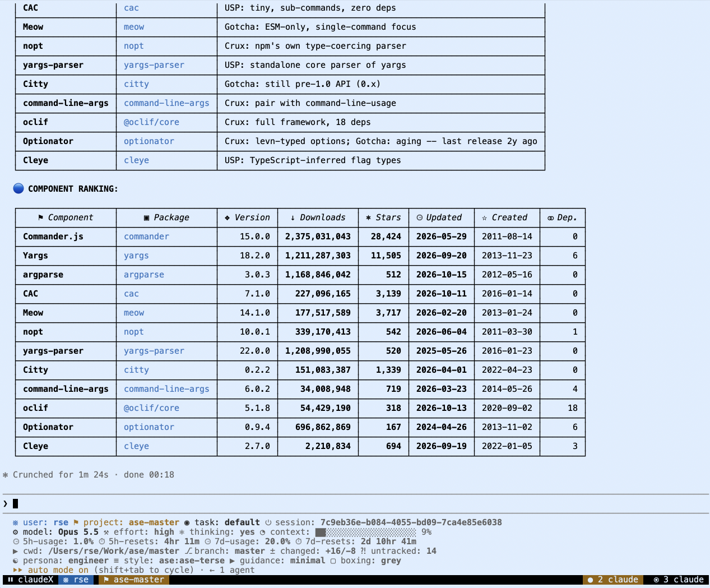Click the session ID text
The image size is (710, 588).
pyautogui.click(x=411, y=522)
